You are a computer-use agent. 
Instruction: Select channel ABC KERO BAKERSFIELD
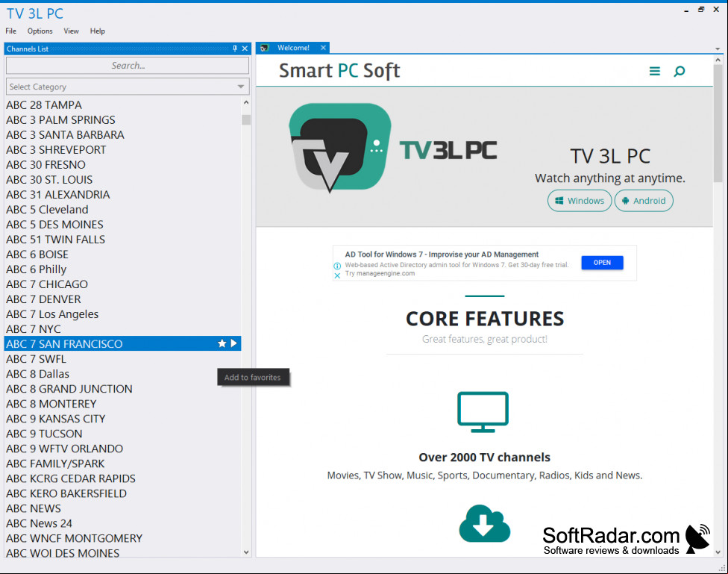[x=122, y=493]
